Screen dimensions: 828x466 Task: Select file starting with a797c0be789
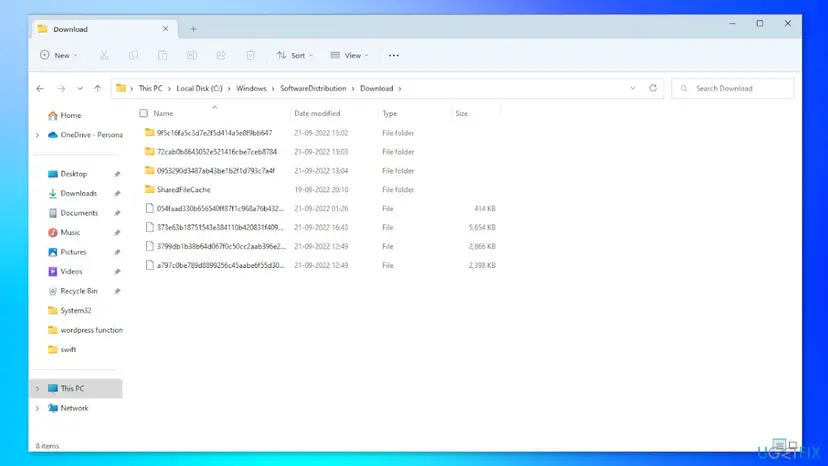214,265
